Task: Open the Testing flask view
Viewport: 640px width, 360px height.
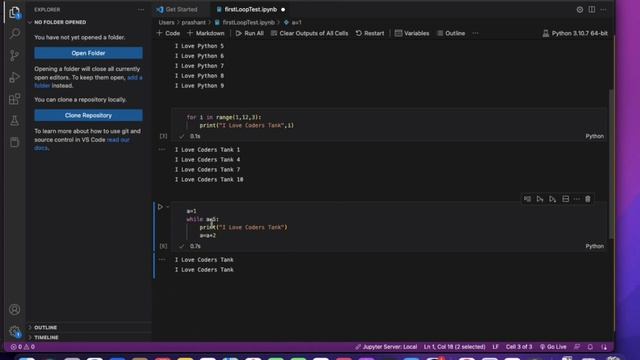Action: pyautogui.click(x=15, y=120)
